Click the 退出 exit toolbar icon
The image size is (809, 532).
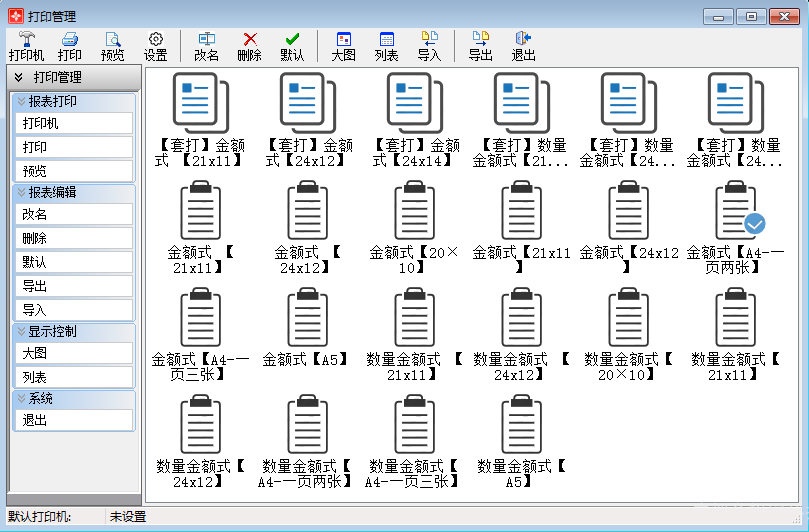pos(523,40)
